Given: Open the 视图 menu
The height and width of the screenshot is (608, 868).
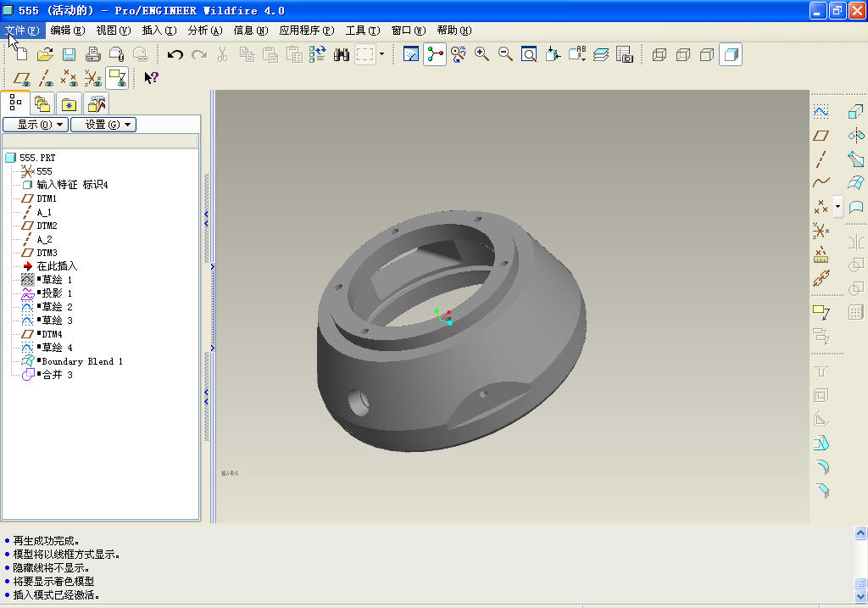Looking at the screenshot, I should point(114,31).
